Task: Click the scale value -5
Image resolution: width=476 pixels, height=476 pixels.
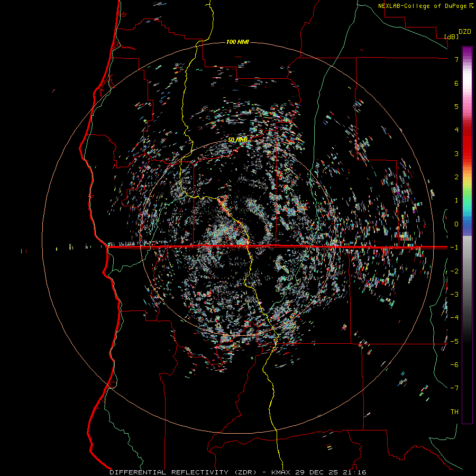Action: (454, 342)
